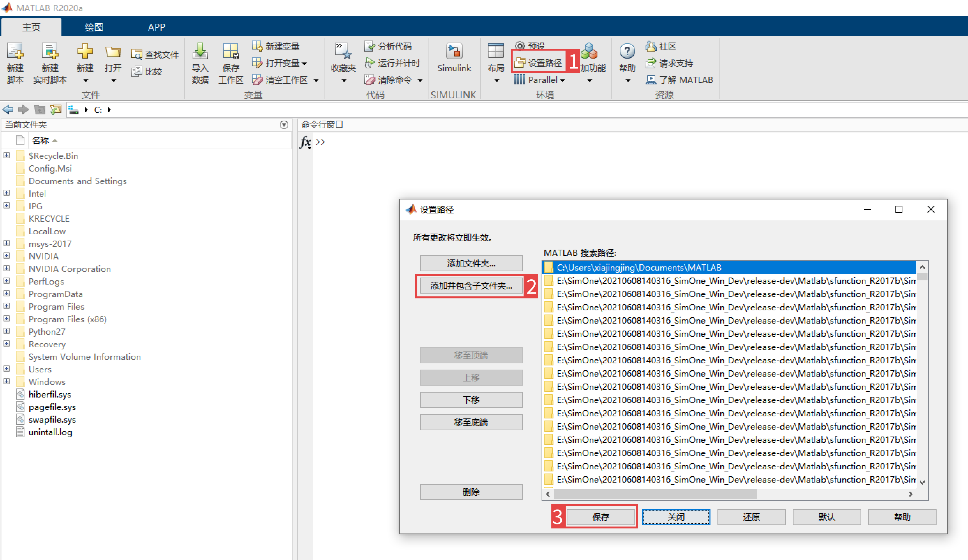Open the 新建 (New) dropdown
Viewport: 968px width, 560px height.
pyautogui.click(x=85, y=80)
